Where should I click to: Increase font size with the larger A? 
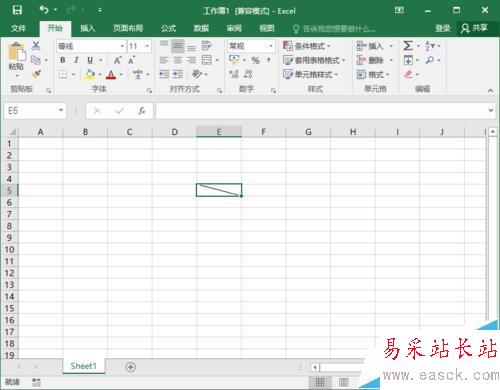coord(117,60)
